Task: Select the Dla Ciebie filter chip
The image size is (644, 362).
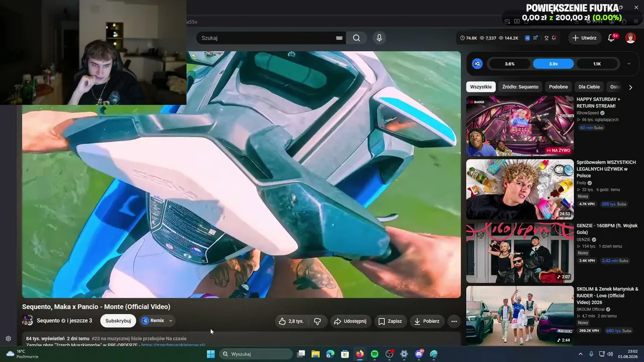Action: click(x=589, y=87)
